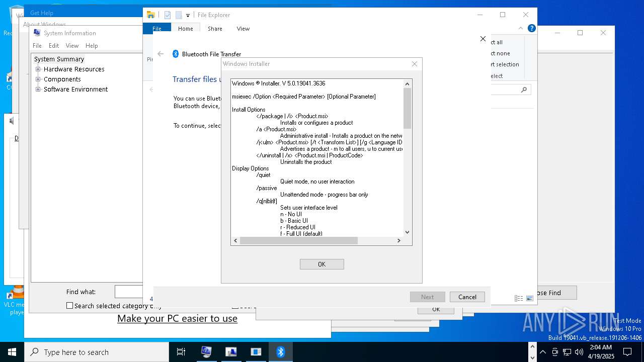Viewport: 644px width, 362px height.
Task: Open Edit menu in System Information
Action: pyautogui.click(x=54, y=45)
